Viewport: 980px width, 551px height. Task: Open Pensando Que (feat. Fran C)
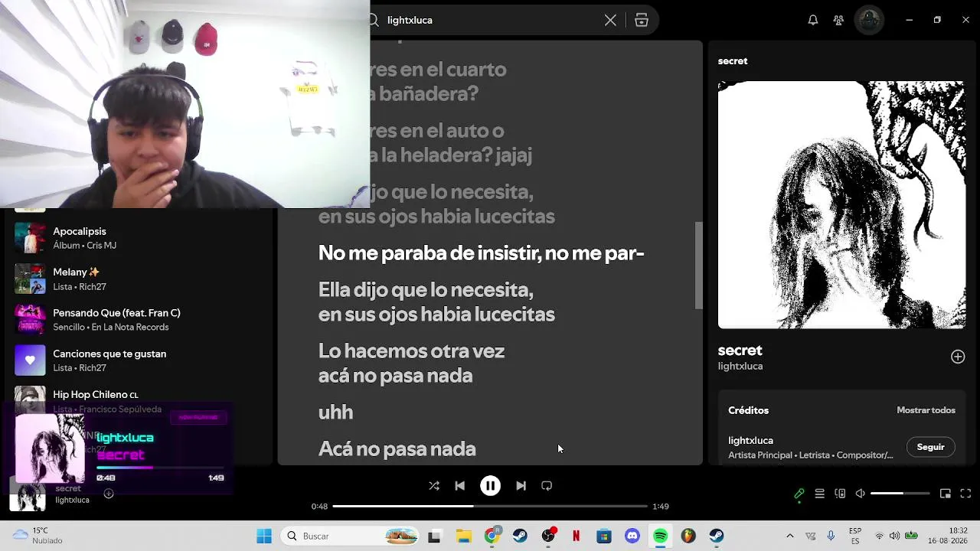coord(138,319)
